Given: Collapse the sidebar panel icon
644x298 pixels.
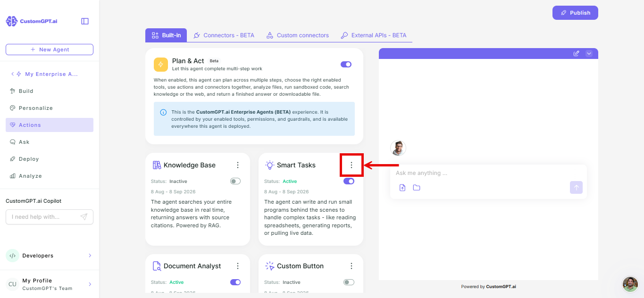Looking at the screenshot, I should pos(85,21).
